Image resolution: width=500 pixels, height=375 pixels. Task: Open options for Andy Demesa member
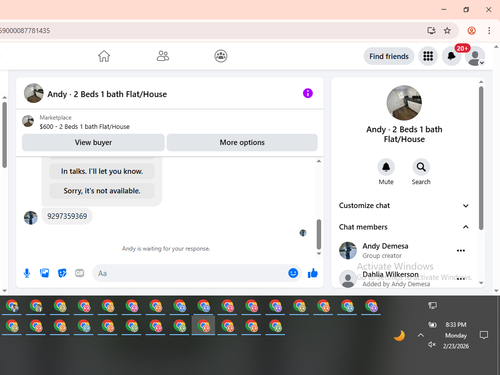tap(461, 251)
